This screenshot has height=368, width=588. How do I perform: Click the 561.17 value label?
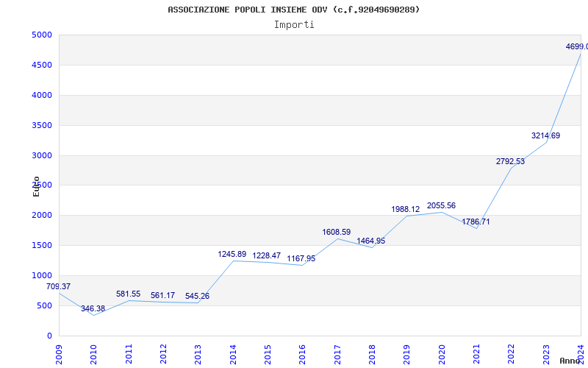162,296
